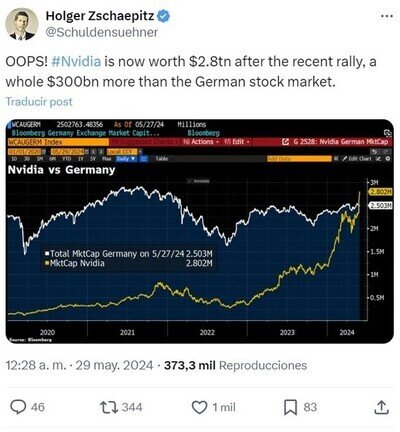The height and width of the screenshot is (432, 400).
Task: Open Holger Zschaepitz profile picture
Action: pyautogui.click(x=22, y=24)
